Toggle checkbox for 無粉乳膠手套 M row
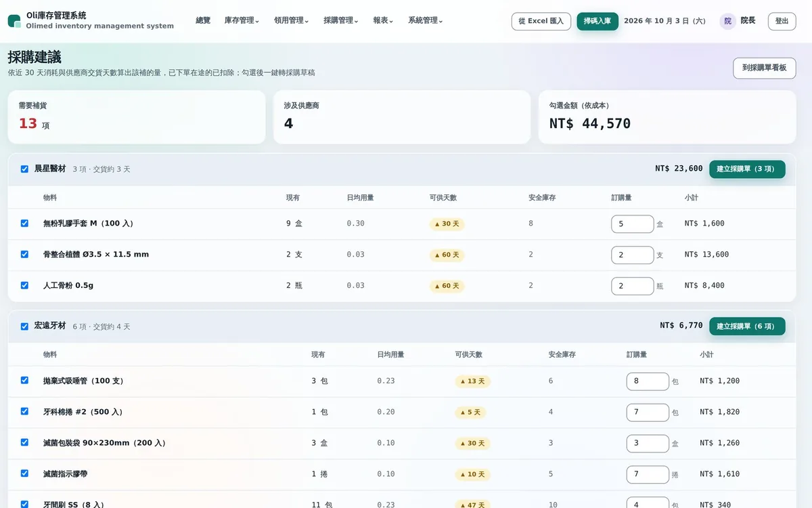This screenshot has width=812, height=508. (24, 224)
